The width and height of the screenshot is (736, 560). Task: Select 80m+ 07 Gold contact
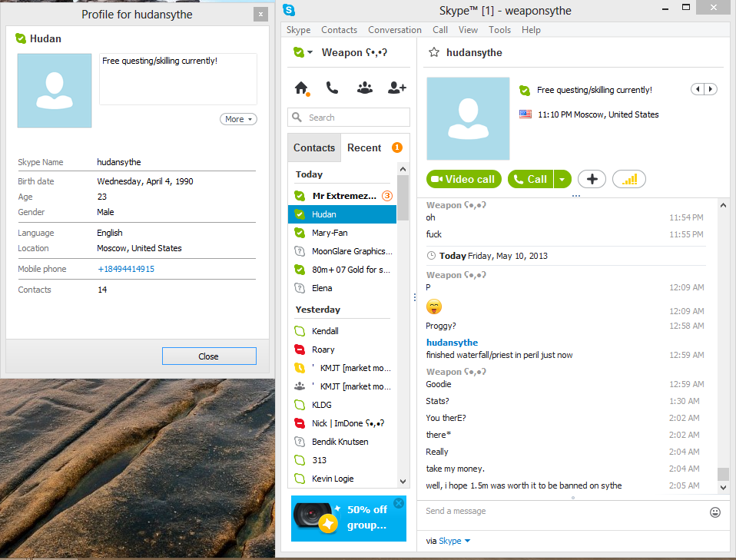click(x=342, y=270)
